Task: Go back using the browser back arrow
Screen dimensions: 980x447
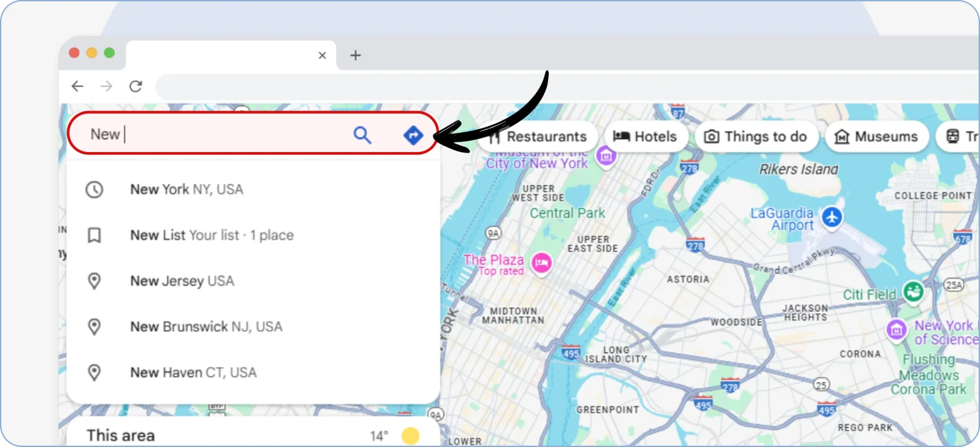Action: coord(77,87)
